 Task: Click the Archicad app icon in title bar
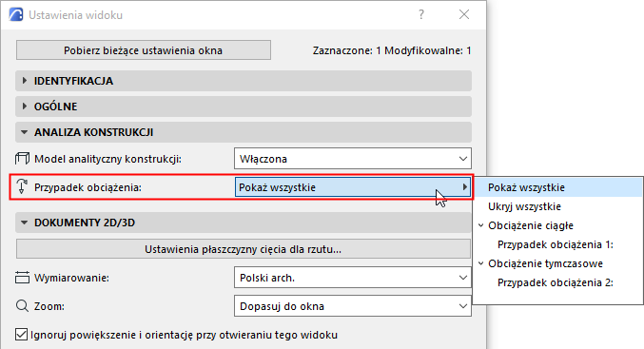click(x=16, y=15)
